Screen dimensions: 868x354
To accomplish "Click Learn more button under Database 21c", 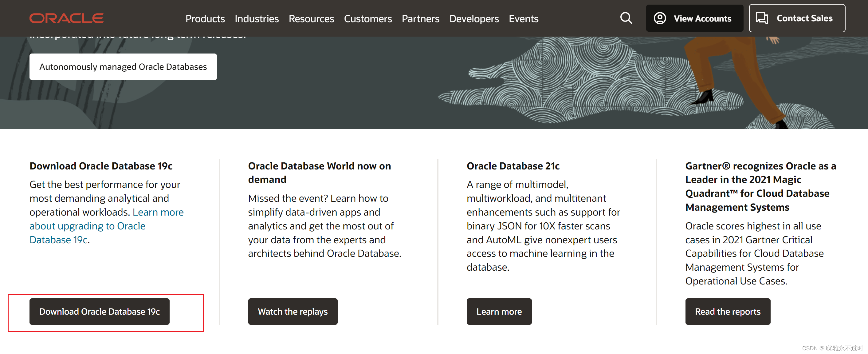I will [499, 312].
